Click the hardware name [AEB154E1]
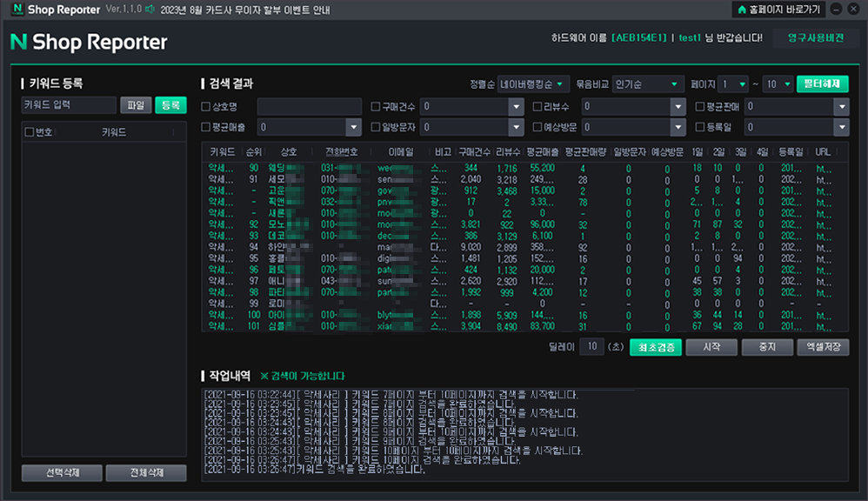 pos(639,37)
